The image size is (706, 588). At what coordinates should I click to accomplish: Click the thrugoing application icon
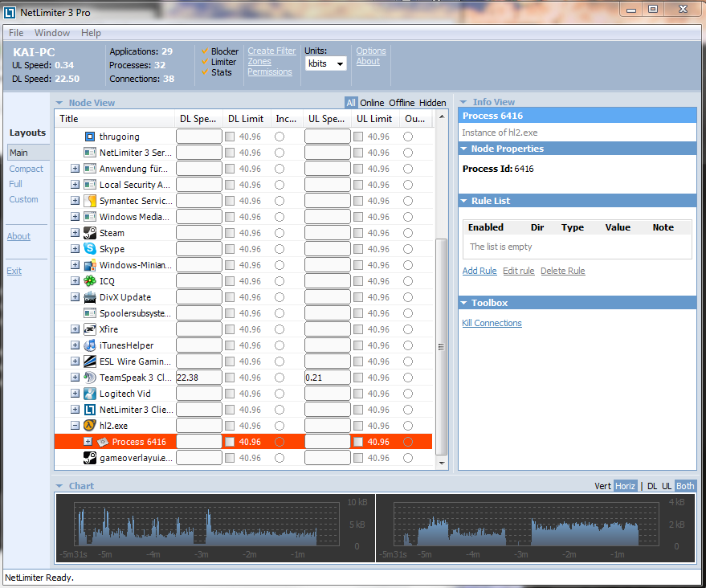(x=90, y=137)
